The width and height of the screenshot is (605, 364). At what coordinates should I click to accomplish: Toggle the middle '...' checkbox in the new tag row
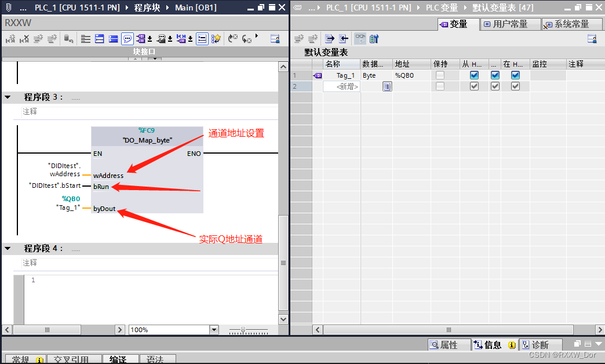pos(495,86)
